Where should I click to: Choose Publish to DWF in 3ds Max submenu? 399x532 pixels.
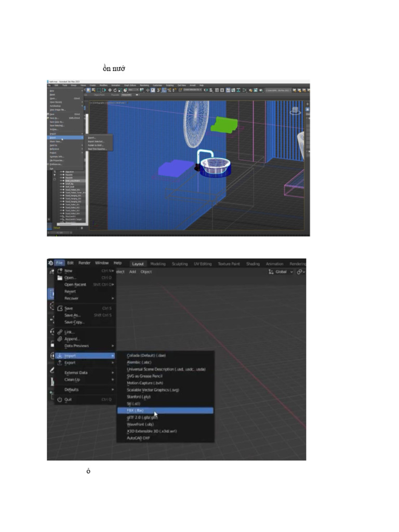[x=96, y=145]
